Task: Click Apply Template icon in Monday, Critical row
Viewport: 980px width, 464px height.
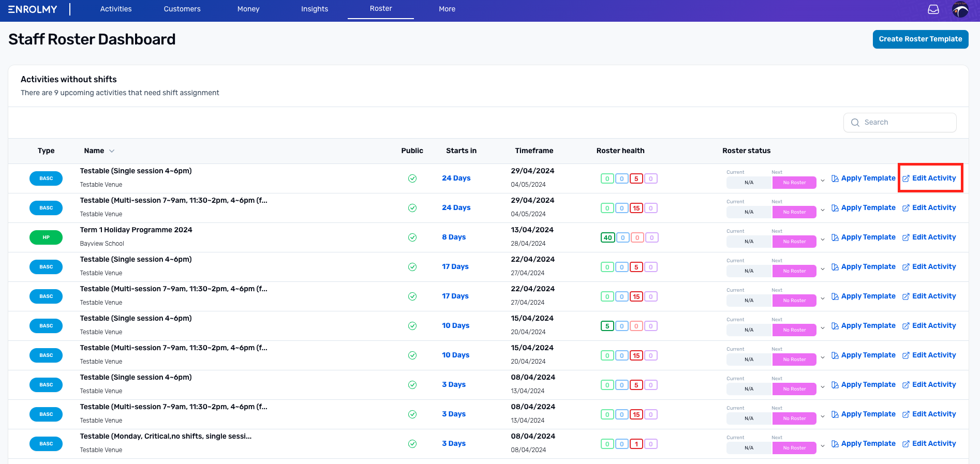Action: coord(835,444)
